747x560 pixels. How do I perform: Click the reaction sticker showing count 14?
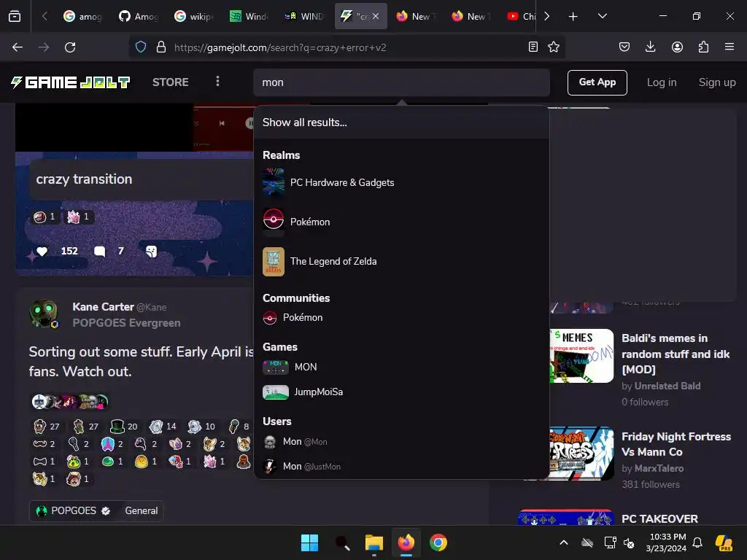[x=163, y=426]
